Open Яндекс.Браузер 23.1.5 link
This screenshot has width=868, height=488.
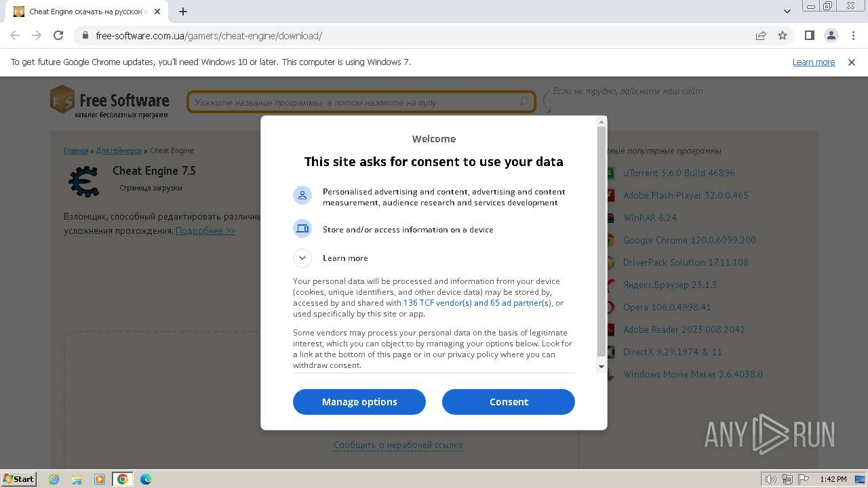[x=670, y=285]
